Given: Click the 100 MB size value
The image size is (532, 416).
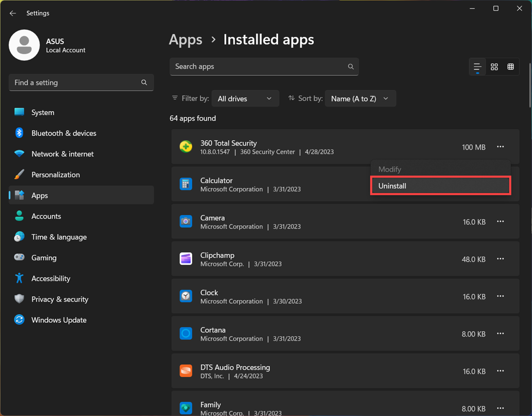Looking at the screenshot, I should tap(474, 147).
